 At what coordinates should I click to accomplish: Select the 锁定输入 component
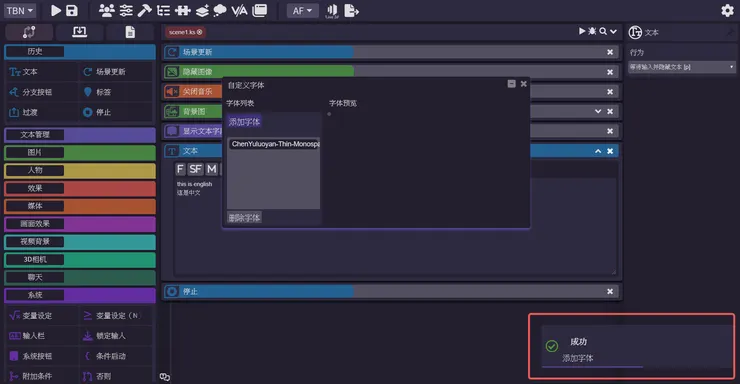click(116, 336)
